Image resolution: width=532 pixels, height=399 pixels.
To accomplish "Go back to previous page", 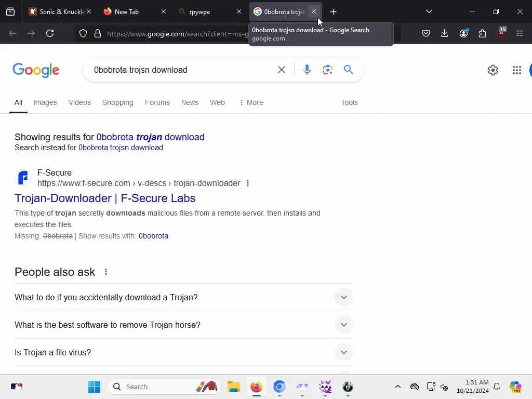I will pos(12,33).
